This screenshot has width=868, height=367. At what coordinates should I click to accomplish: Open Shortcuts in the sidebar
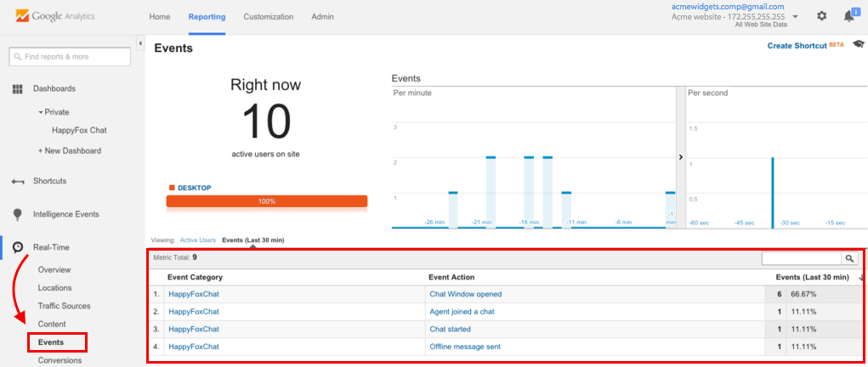(x=50, y=181)
